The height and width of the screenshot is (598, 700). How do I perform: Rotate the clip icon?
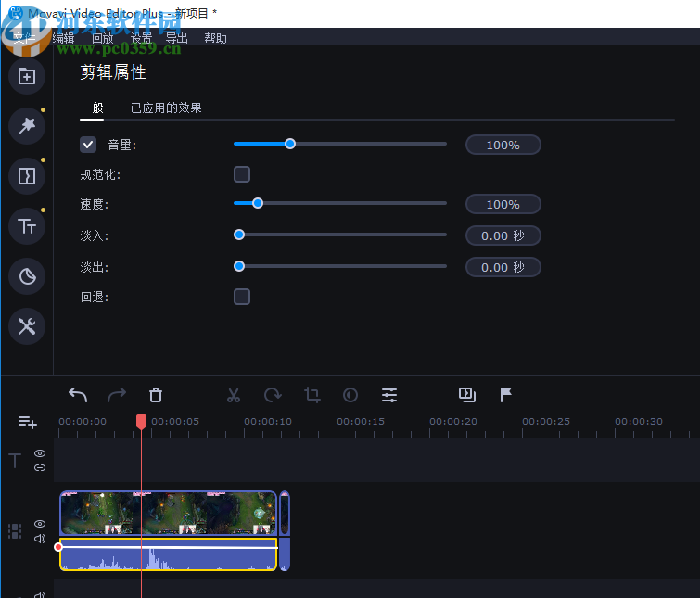[273, 395]
